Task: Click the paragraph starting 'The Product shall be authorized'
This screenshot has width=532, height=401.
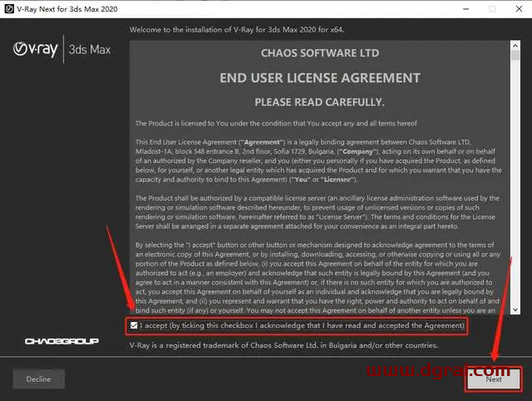Action: pyautogui.click(x=318, y=212)
